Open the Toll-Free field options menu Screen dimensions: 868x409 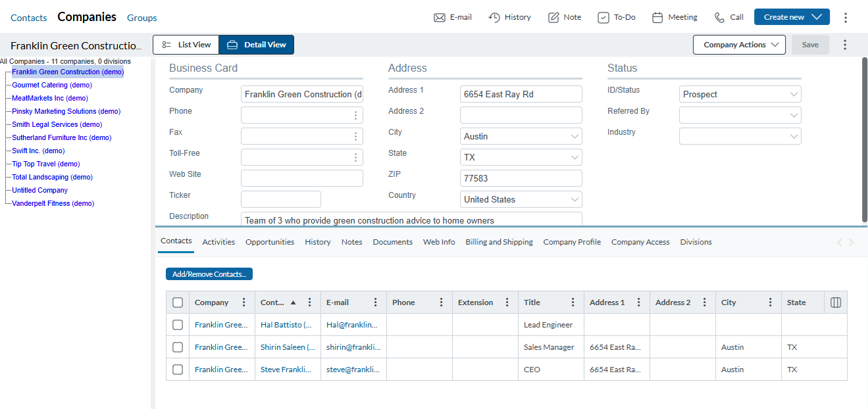pos(355,158)
